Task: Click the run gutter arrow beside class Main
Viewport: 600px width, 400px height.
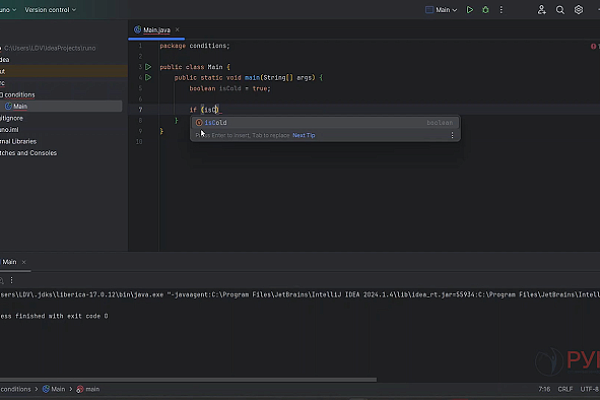Action: pyautogui.click(x=148, y=67)
